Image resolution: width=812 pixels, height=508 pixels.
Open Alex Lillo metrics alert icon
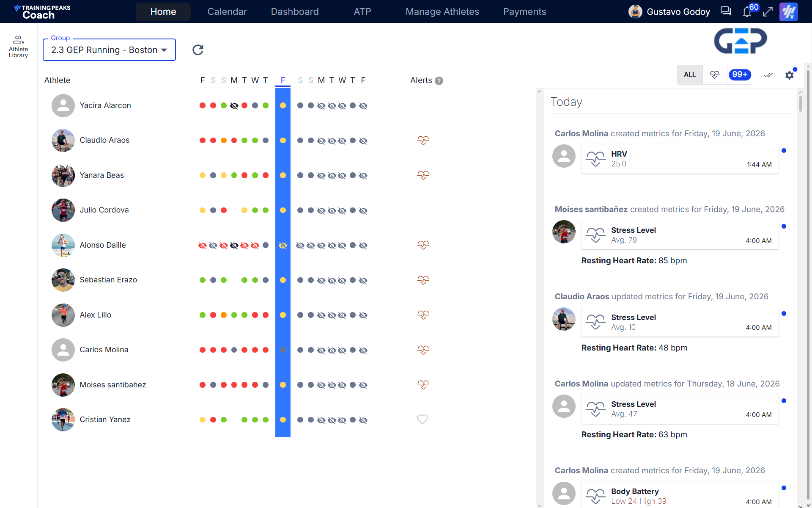(423, 315)
